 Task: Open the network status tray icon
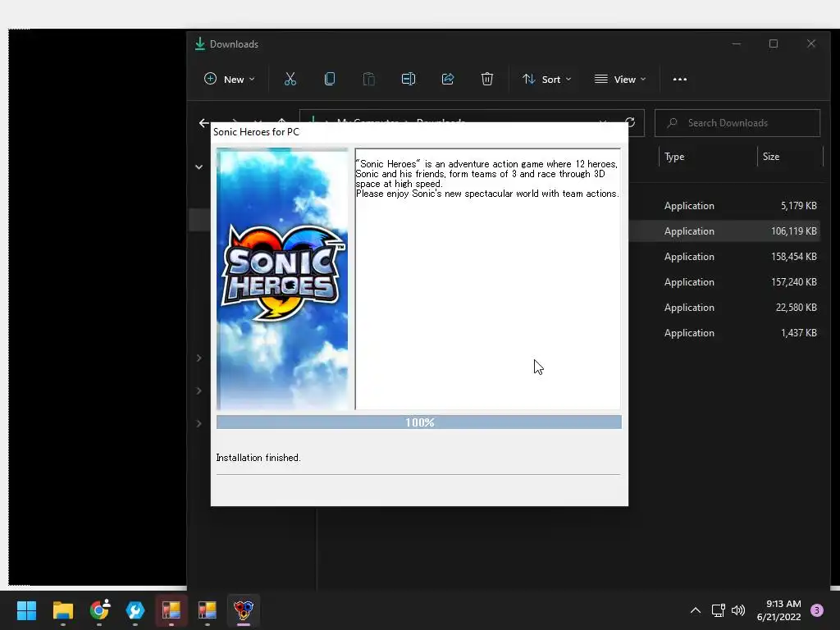(x=719, y=610)
